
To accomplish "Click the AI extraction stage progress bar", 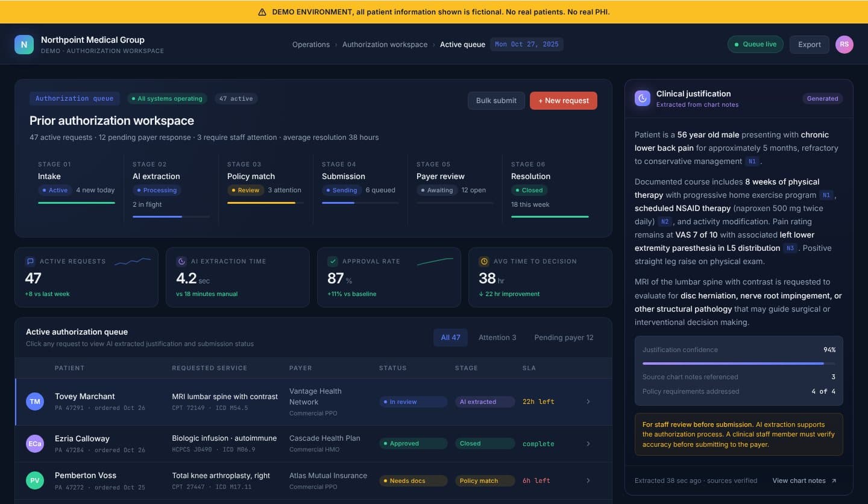I will (171, 216).
